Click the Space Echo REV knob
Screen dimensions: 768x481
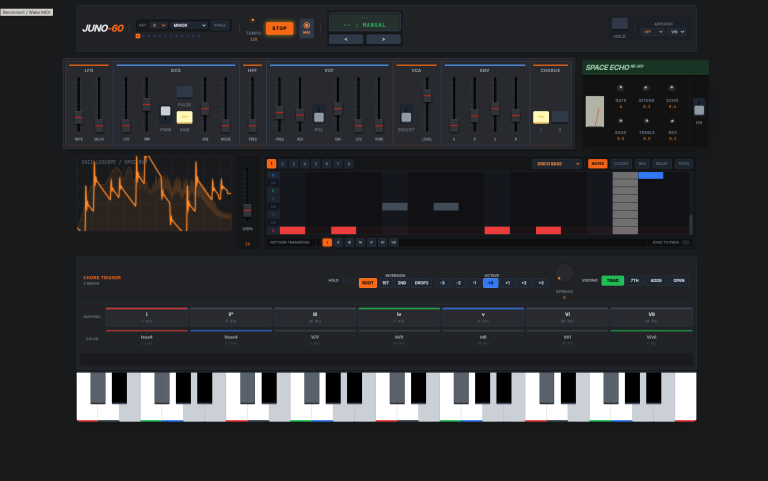click(672, 120)
